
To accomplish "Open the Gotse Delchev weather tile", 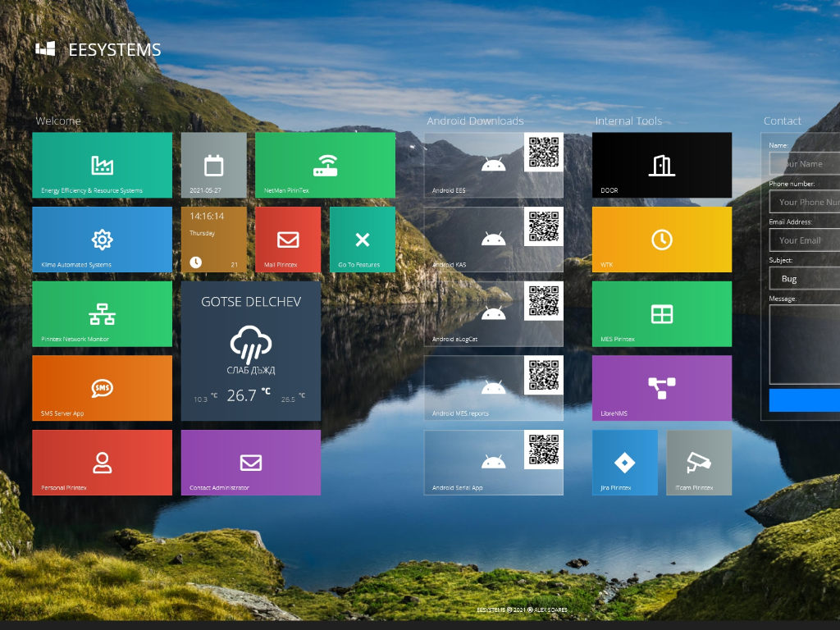I will click(251, 351).
